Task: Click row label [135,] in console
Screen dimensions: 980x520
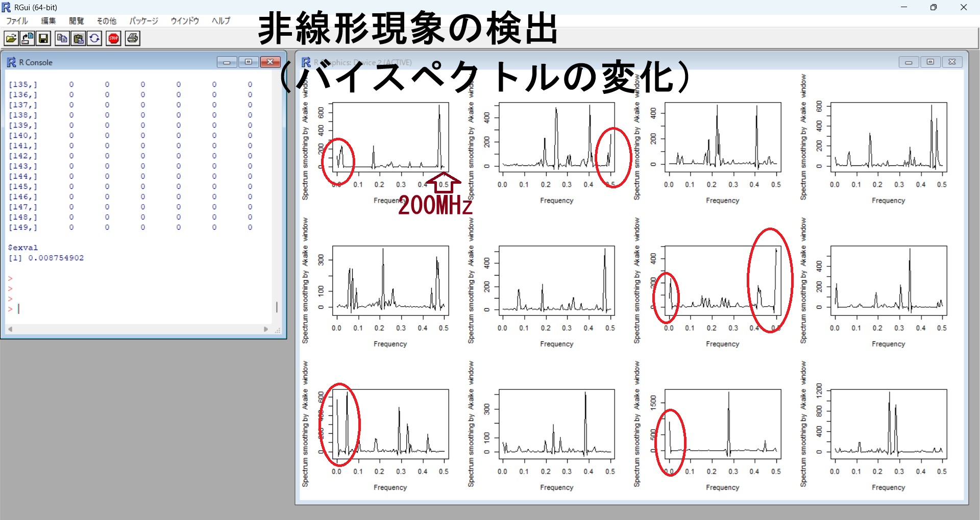Action: click(x=23, y=84)
